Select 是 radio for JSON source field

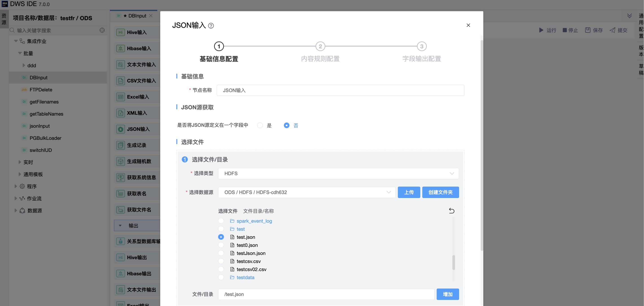tap(260, 125)
